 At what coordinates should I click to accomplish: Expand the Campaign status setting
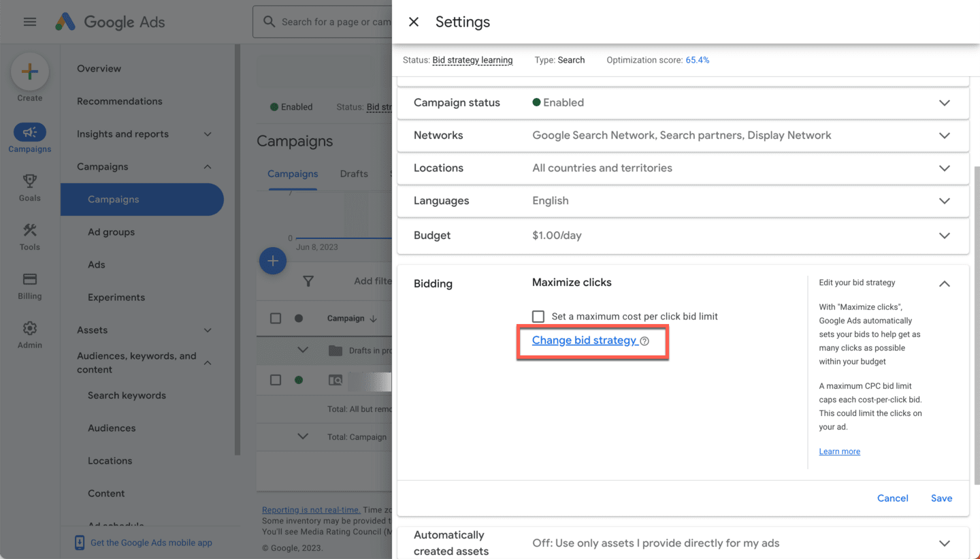point(945,103)
